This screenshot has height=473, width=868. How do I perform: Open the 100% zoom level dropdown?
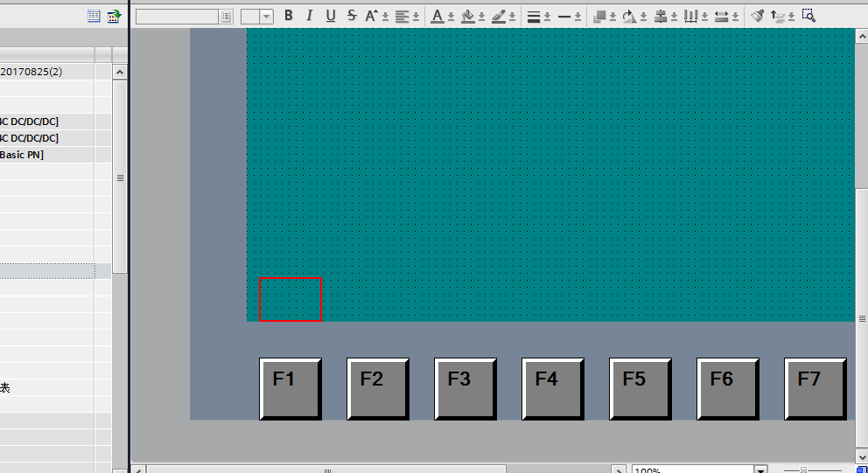pos(759,470)
